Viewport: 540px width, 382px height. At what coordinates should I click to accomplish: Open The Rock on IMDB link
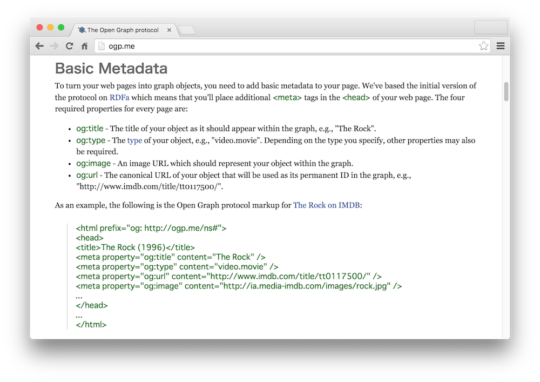coord(326,205)
